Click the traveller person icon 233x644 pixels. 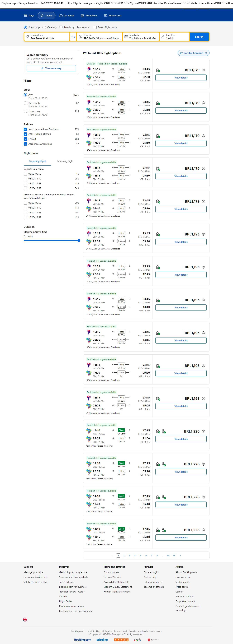point(163,37)
